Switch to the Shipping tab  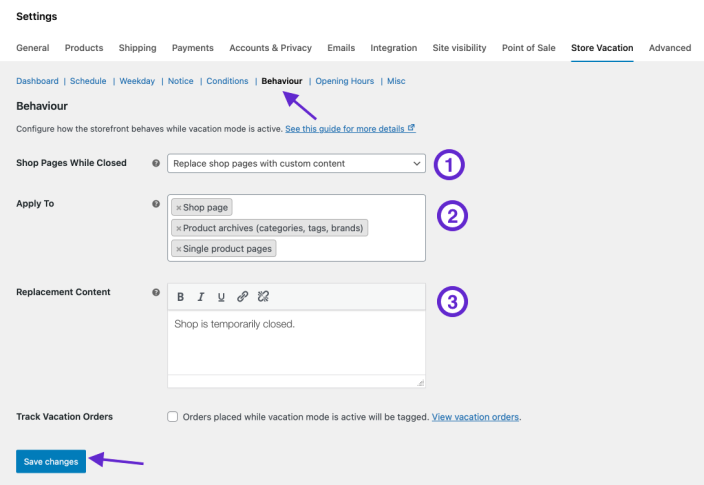point(137,48)
